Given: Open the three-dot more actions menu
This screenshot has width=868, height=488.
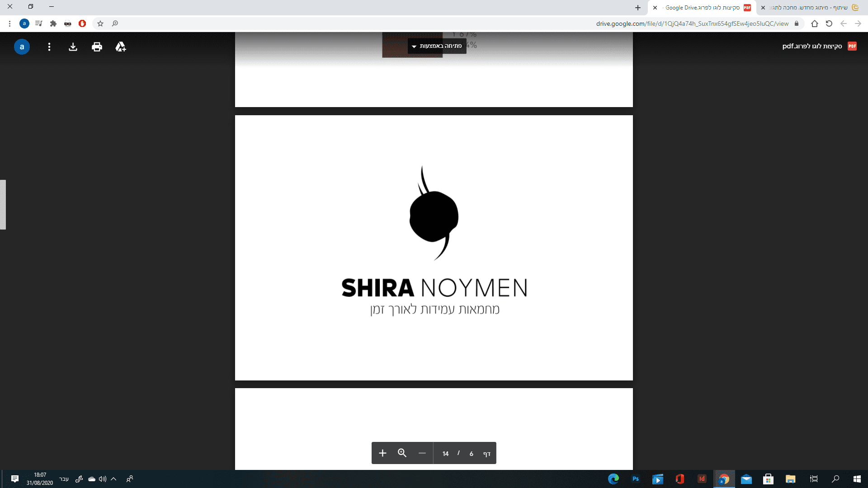Looking at the screenshot, I should pos(49,47).
